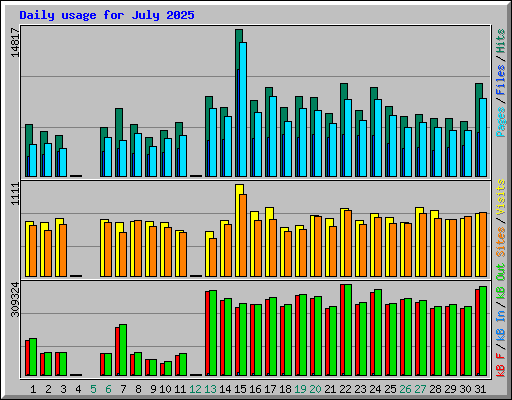Click green weekend day 13 label
This screenshot has width=512, height=400.
coord(210,389)
